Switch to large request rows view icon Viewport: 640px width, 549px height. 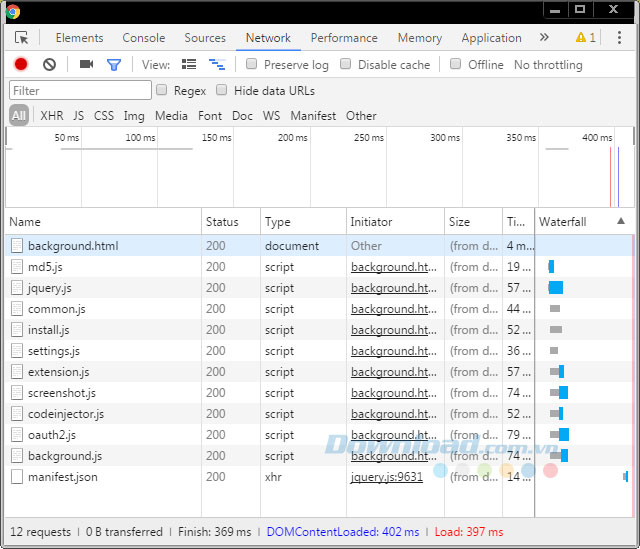pos(189,64)
